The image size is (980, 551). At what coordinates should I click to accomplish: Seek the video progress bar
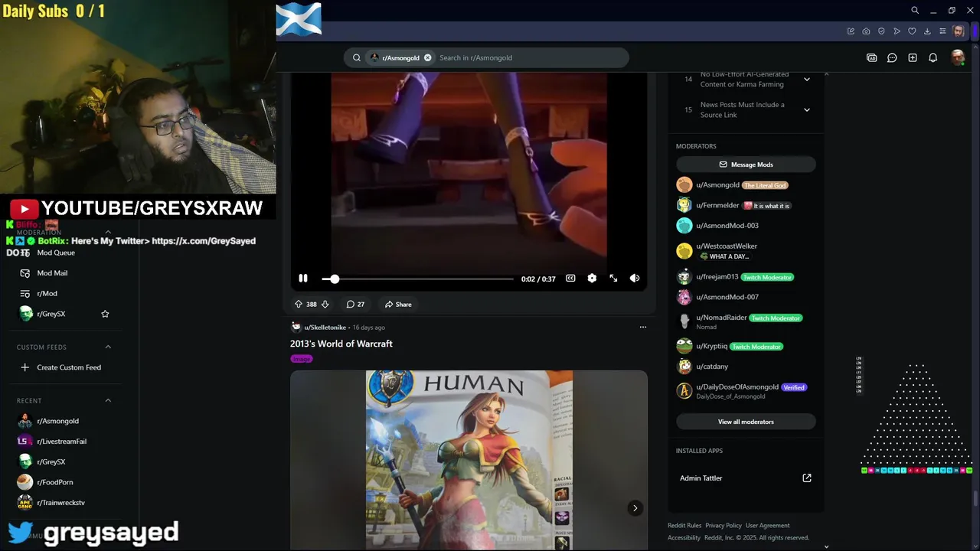[418, 279]
